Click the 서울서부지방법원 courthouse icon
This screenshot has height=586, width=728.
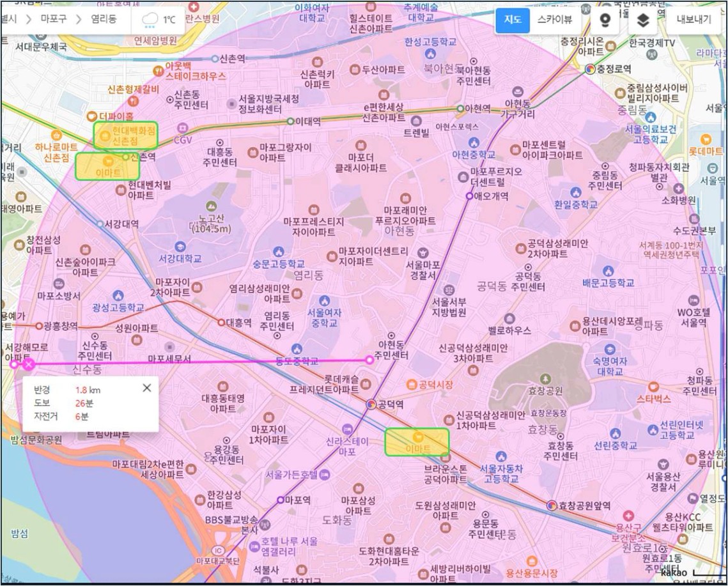pos(449,290)
